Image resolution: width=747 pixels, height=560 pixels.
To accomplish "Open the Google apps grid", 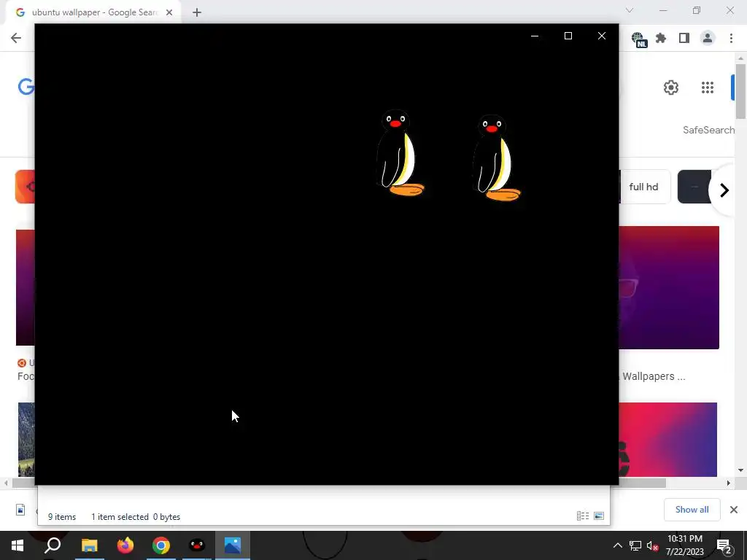I will (708, 87).
